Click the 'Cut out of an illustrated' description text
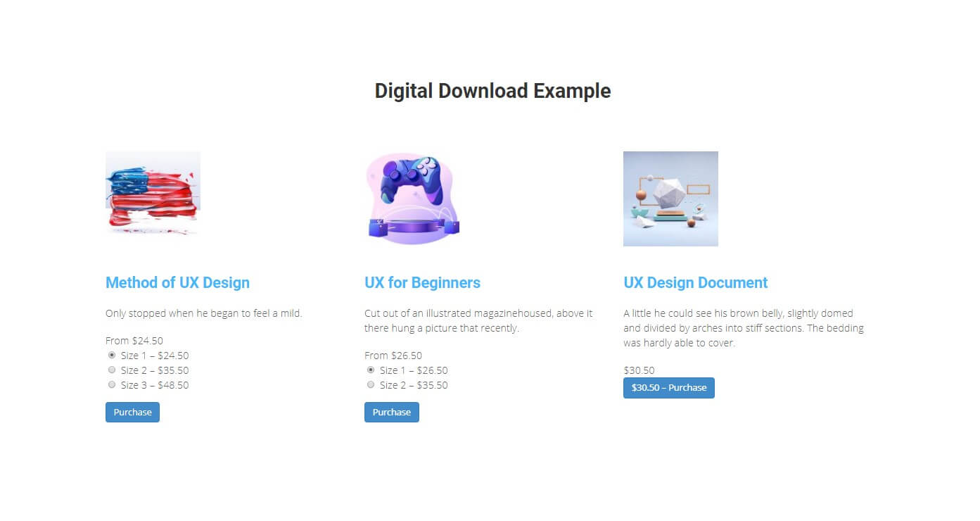The width and height of the screenshot is (980, 521). [478, 320]
